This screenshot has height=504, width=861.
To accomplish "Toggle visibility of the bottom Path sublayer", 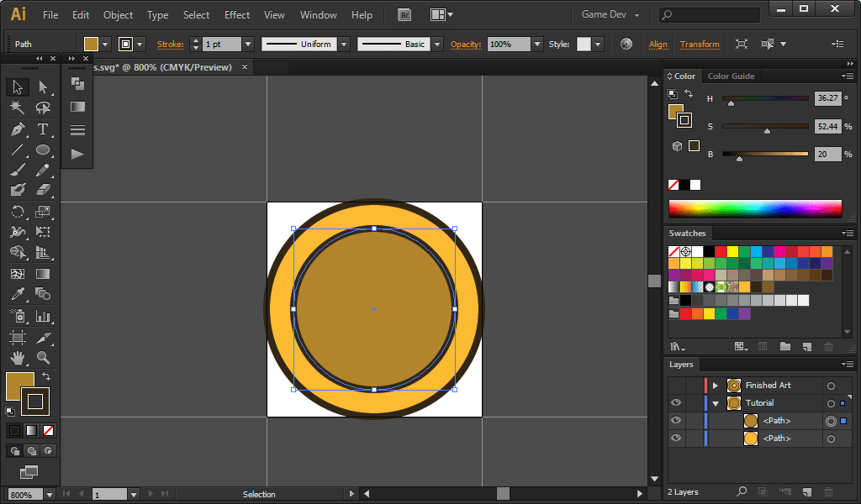I will click(x=676, y=438).
